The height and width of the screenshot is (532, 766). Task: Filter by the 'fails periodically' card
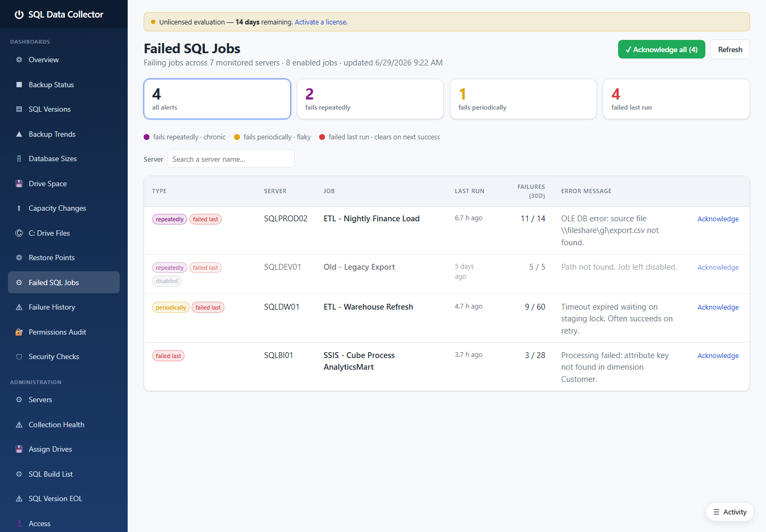click(523, 99)
